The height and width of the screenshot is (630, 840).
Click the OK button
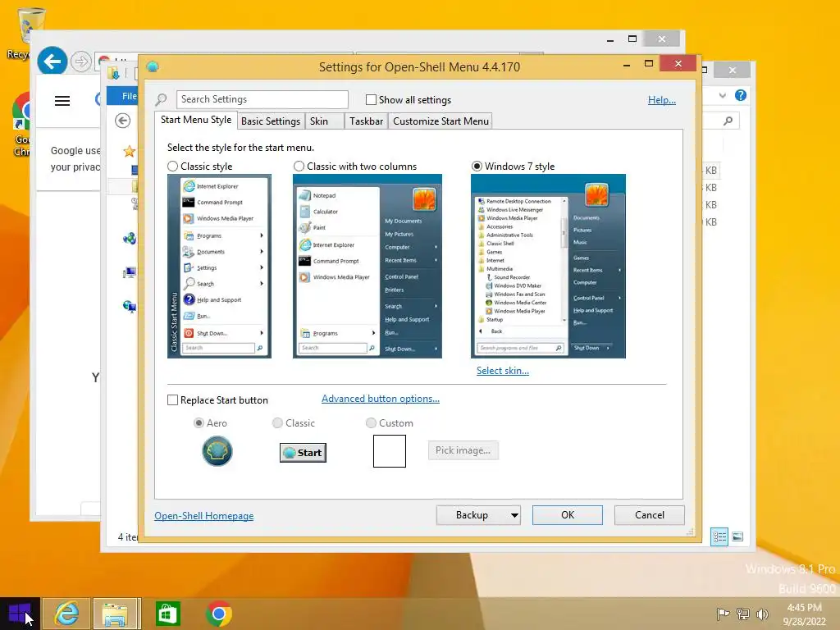point(568,515)
